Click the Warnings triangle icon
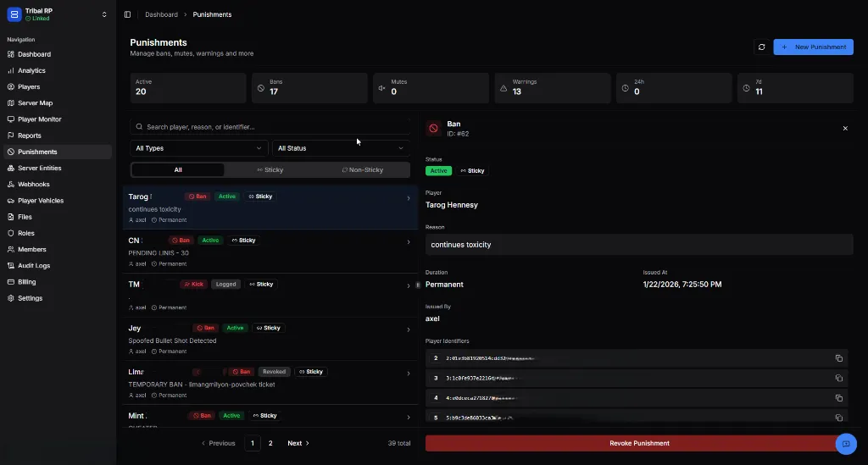 504,88
